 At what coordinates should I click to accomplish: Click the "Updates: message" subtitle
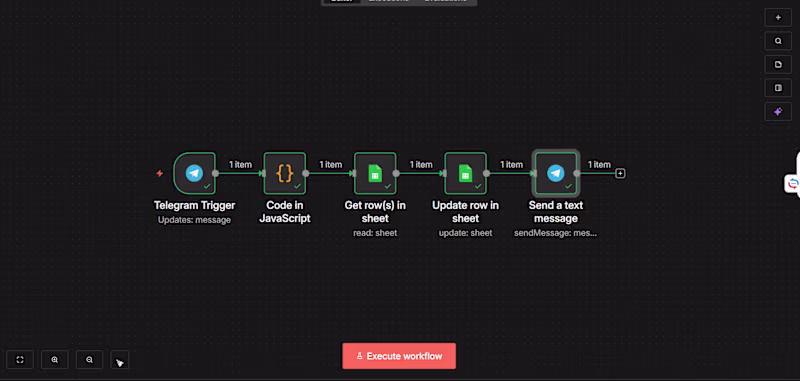(194, 220)
